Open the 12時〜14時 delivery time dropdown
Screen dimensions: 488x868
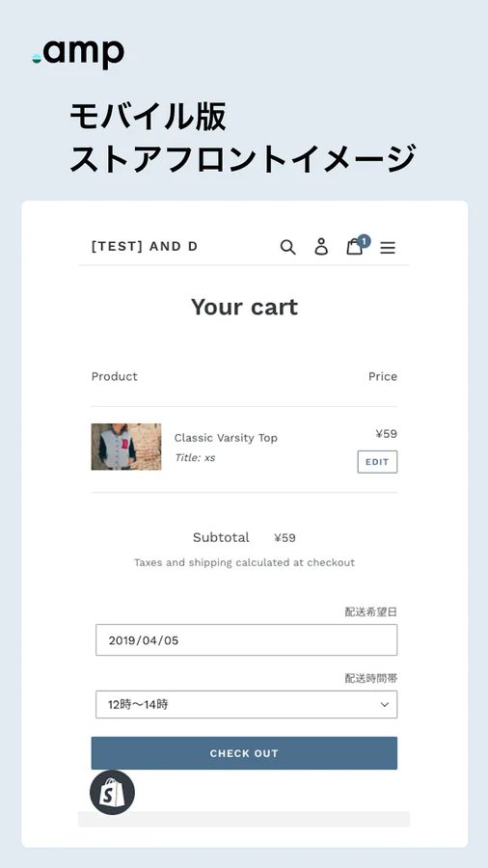pyautogui.click(x=246, y=704)
